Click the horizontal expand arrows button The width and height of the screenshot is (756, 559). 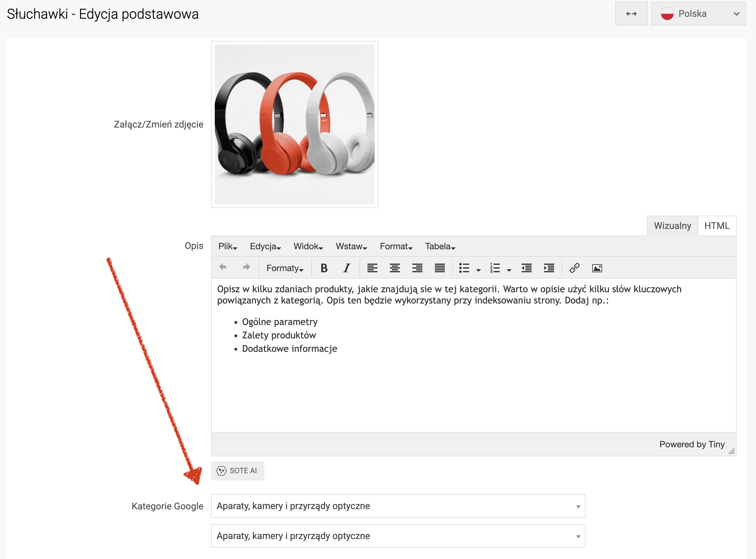(x=631, y=14)
